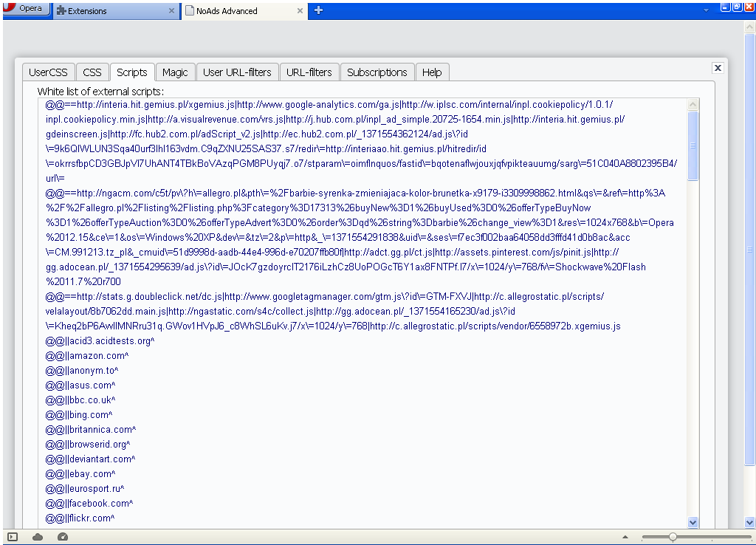Click the whitelist scroll-up arrow

[x=693, y=104]
